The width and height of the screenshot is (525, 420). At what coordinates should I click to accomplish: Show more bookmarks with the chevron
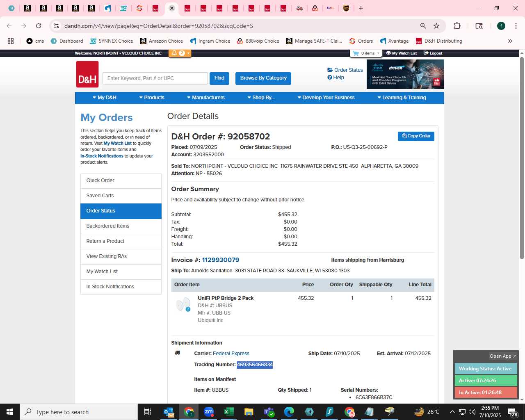tap(510, 41)
